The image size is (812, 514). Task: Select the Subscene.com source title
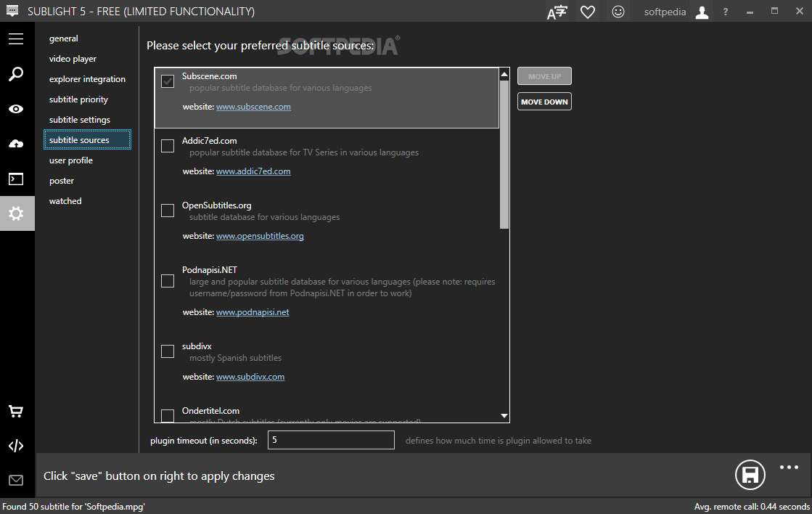point(209,76)
